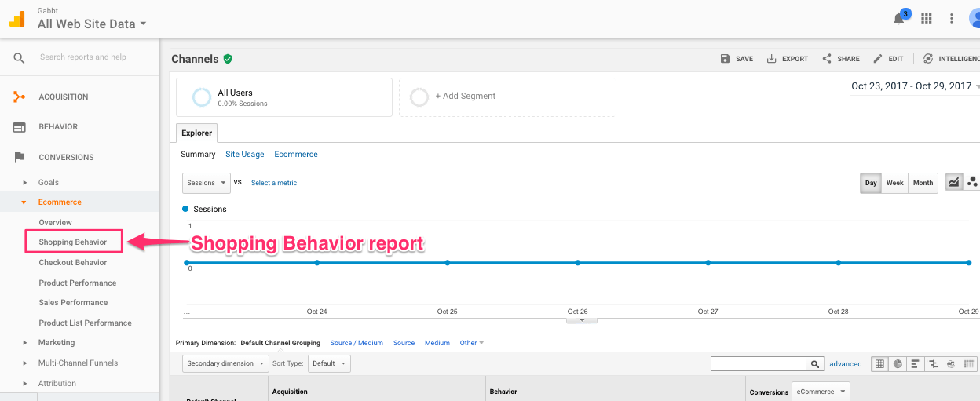Viewport: 980px width, 401px height.
Task: Open the Sort Type Default dropdown
Action: click(329, 363)
